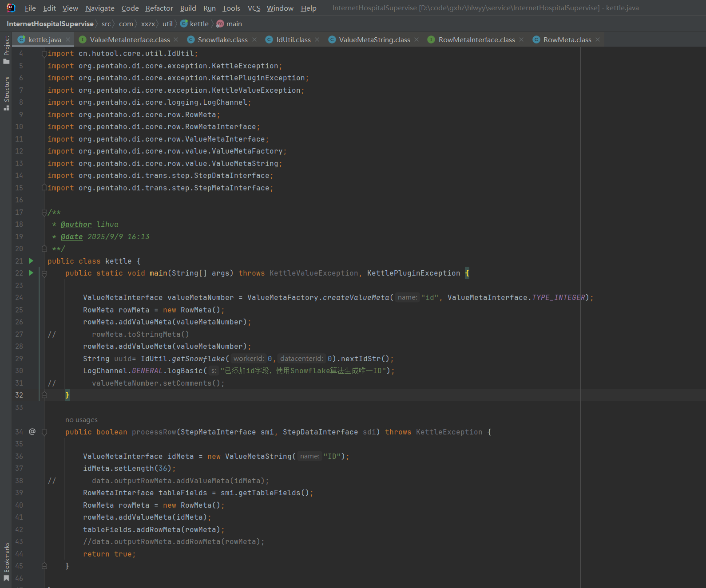Close the RowMeta.class tab
The width and height of the screenshot is (706, 588).
pyautogui.click(x=598, y=39)
